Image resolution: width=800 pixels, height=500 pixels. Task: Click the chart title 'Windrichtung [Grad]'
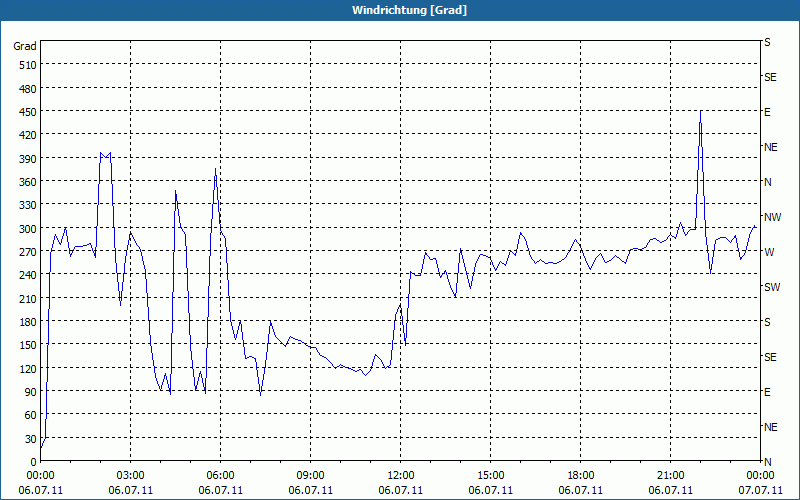tap(409, 10)
